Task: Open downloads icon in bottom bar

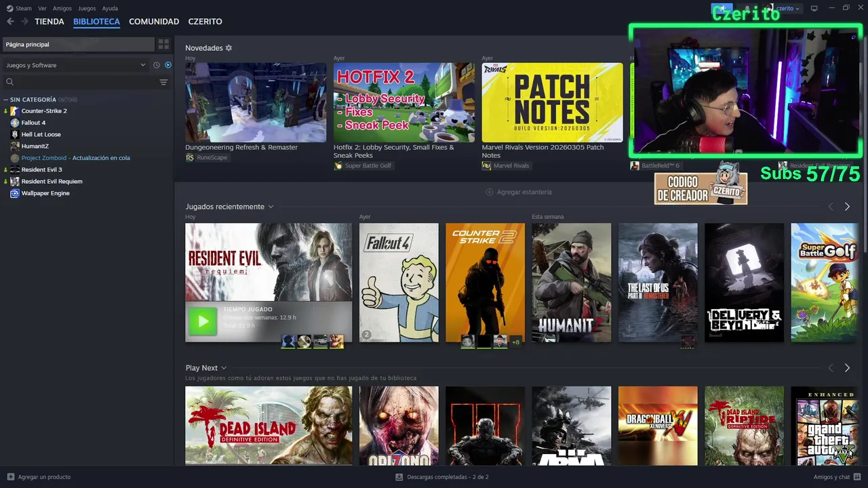Action: coord(399,476)
